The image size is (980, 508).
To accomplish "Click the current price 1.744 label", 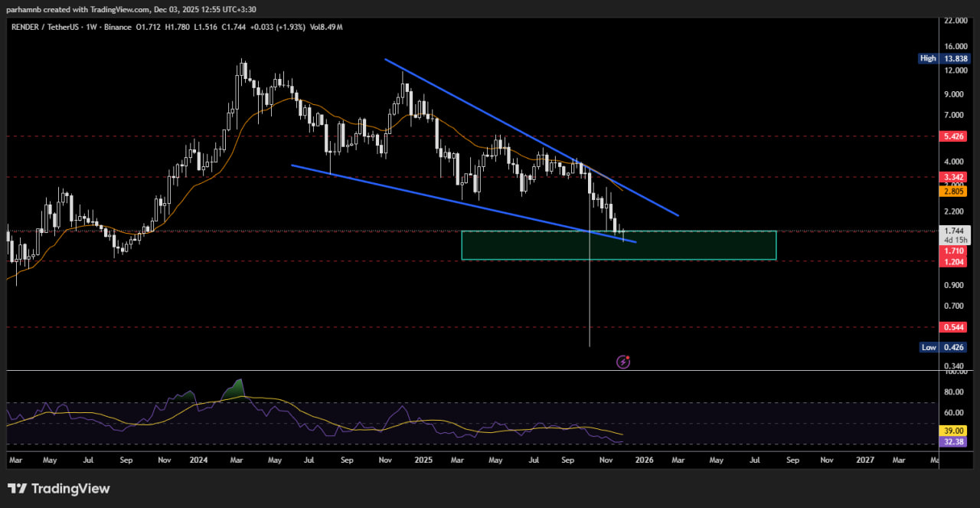I will coord(954,231).
